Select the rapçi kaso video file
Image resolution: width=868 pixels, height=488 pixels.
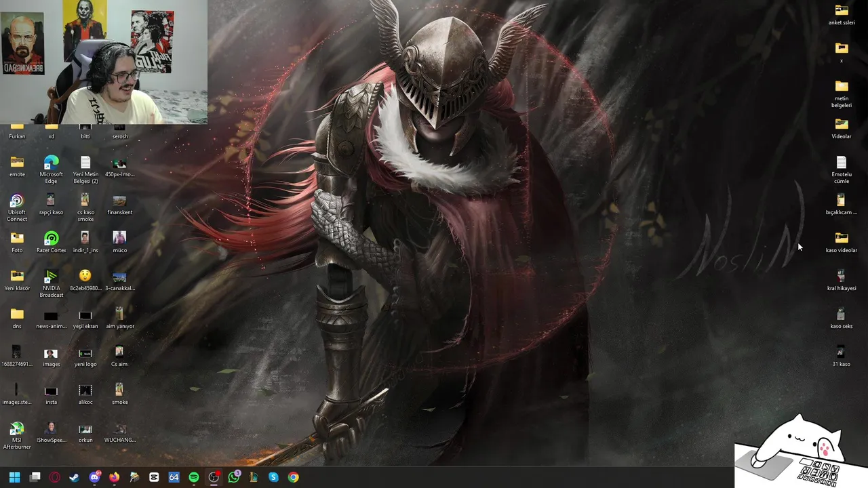(51, 205)
